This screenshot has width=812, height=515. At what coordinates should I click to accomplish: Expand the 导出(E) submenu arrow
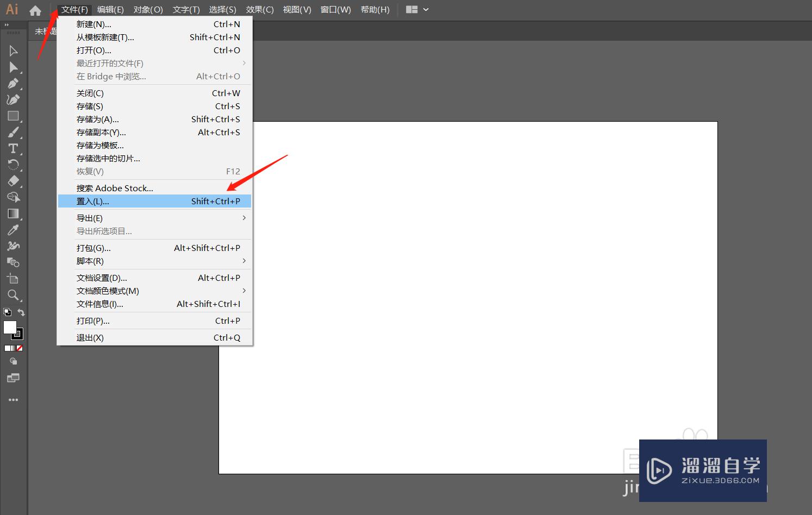tap(244, 218)
